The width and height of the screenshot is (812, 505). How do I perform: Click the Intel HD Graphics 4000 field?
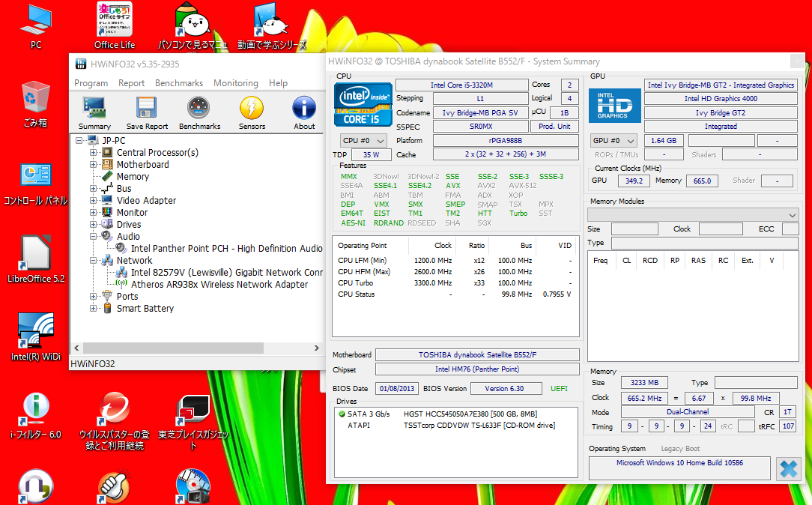[x=721, y=98]
